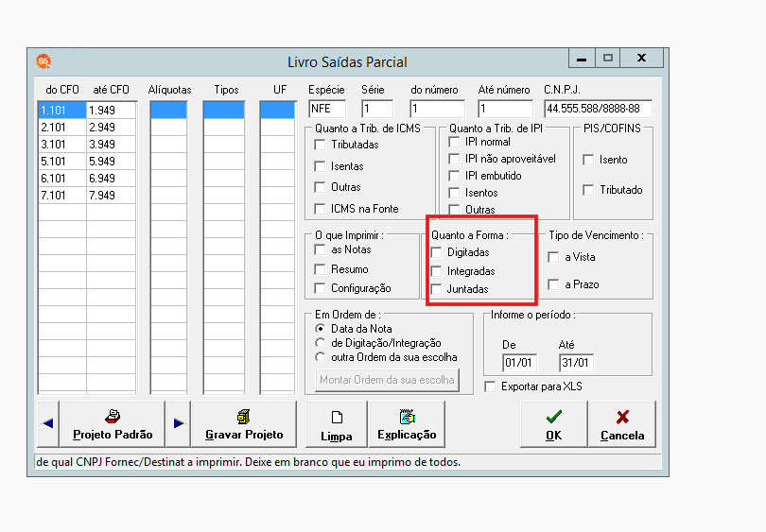
Task: Check the Digitadas checkbox
Action: pyautogui.click(x=436, y=252)
